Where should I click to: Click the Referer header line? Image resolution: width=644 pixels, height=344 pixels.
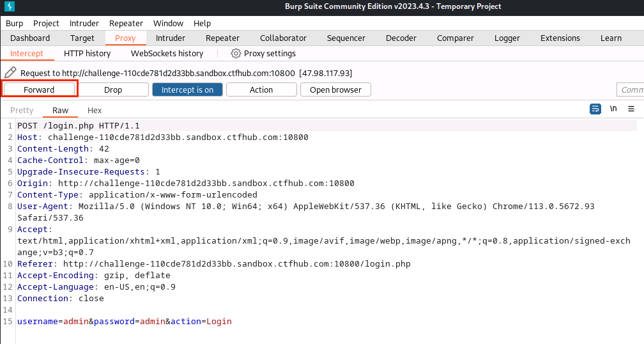(214, 264)
